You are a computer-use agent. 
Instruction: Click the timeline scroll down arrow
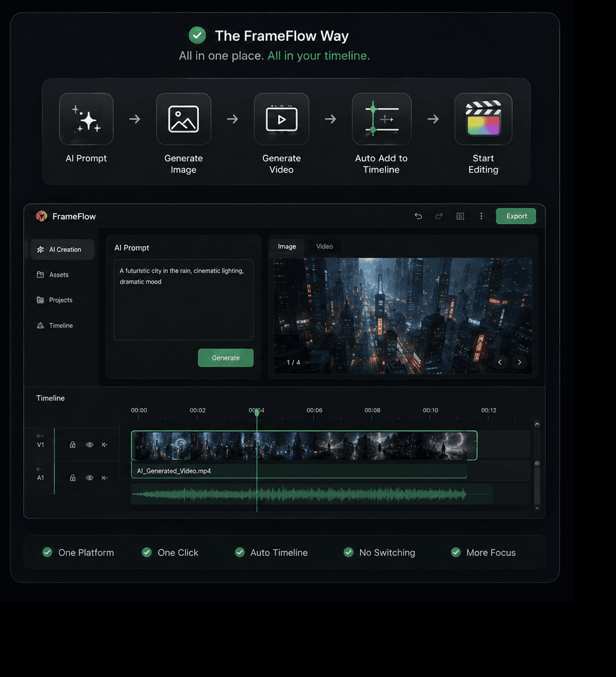537,508
